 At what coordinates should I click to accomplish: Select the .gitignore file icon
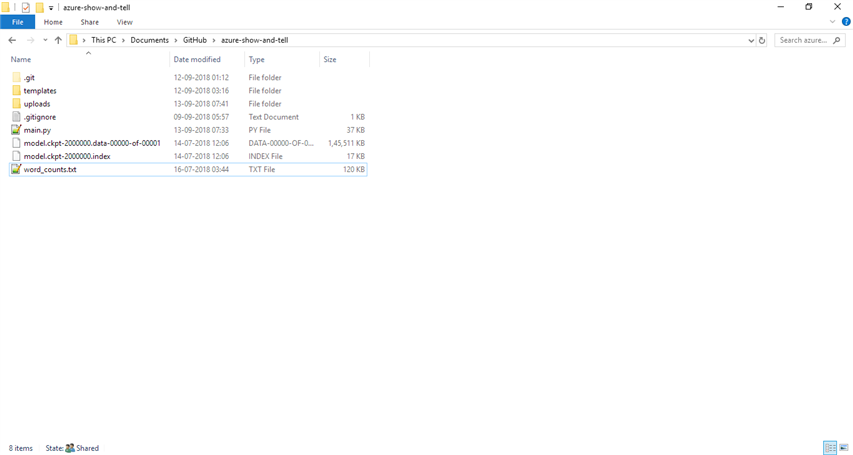[x=16, y=116]
